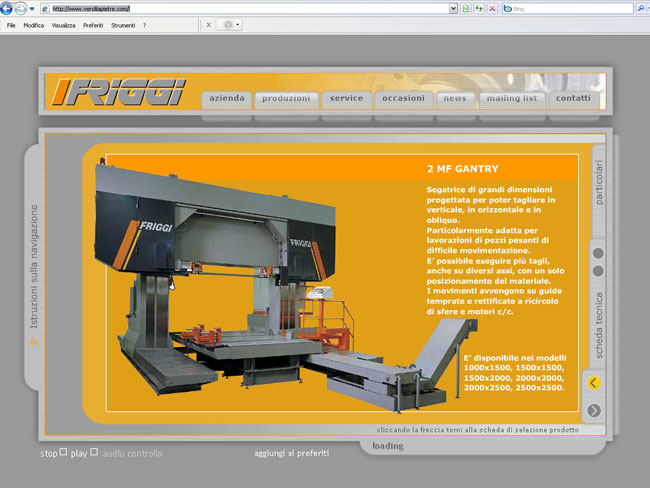Image resolution: width=650 pixels, height=488 pixels.
Task: Click the loading status text
Action: (388, 446)
